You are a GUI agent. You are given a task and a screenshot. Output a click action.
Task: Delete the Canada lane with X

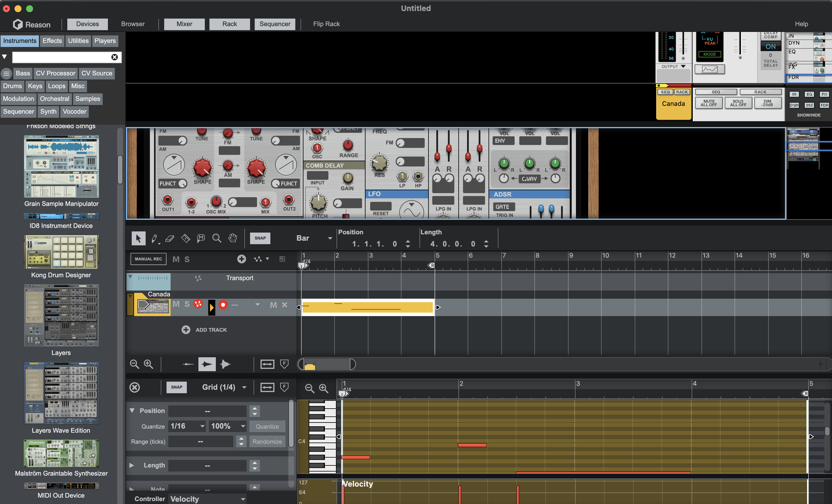(285, 304)
